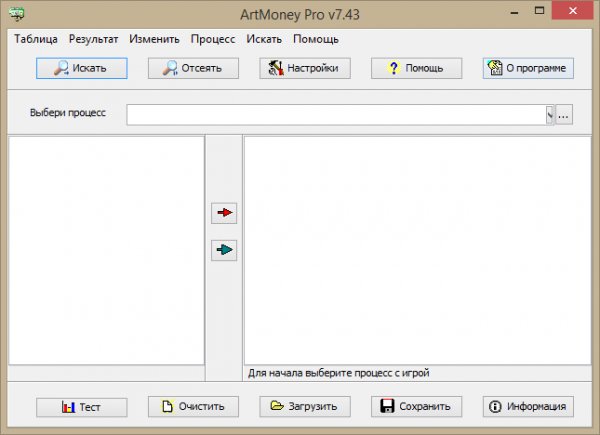Expand the Выбери процесс dropdown arrow
Screen dimensions: 600x435
tap(550, 115)
